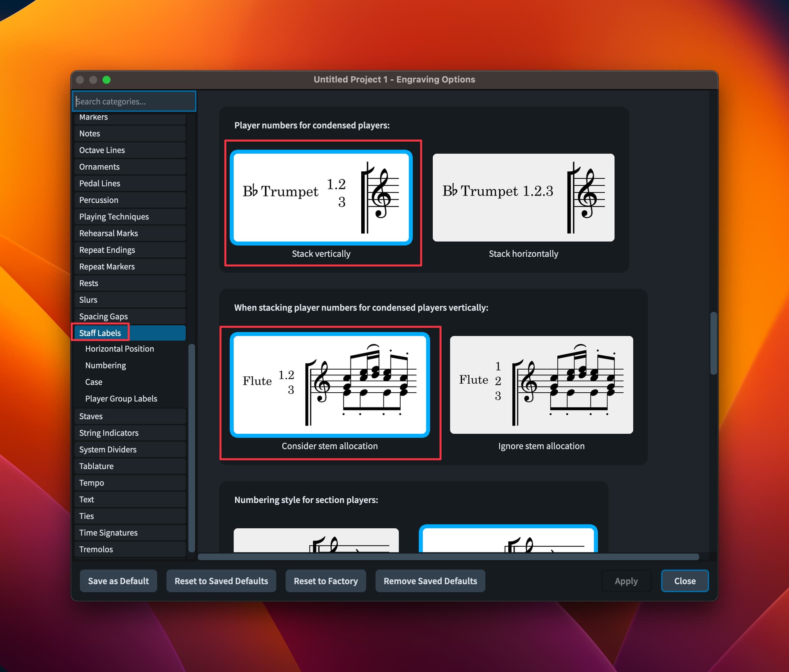This screenshot has height=672, width=789.
Task: Click the options pane horizontal scrollbar
Action: click(448, 557)
